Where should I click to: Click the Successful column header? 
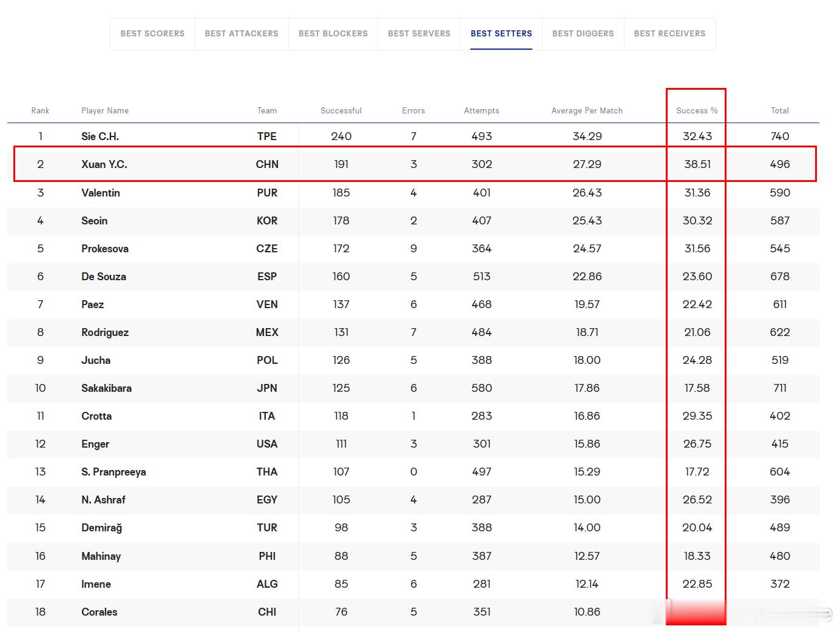341,110
